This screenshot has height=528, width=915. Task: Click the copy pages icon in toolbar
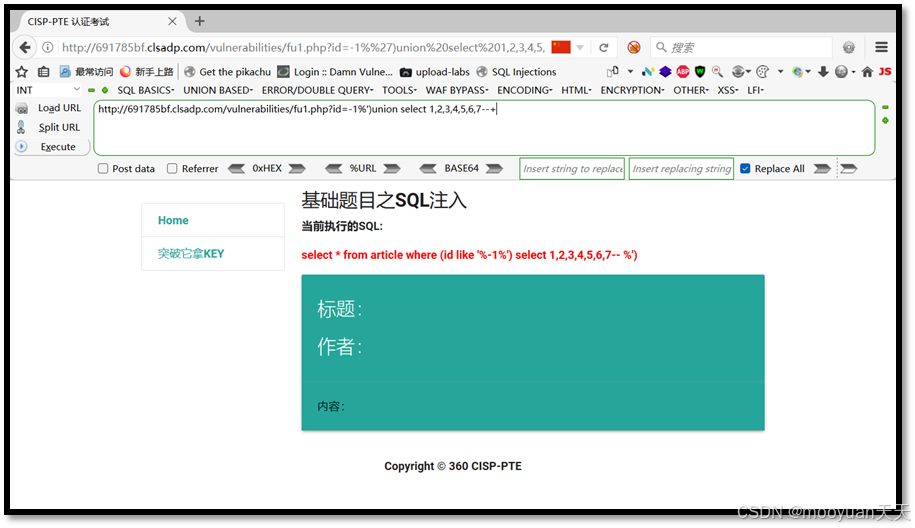coord(613,72)
